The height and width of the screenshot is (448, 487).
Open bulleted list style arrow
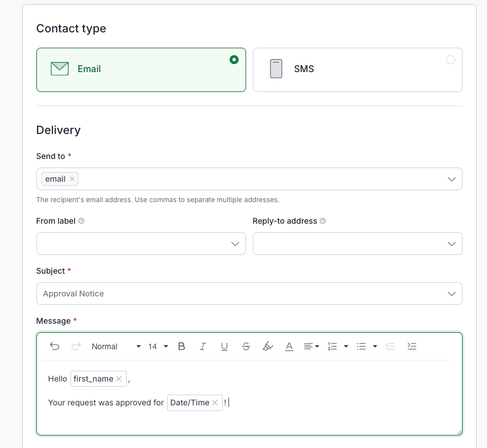[x=375, y=346]
